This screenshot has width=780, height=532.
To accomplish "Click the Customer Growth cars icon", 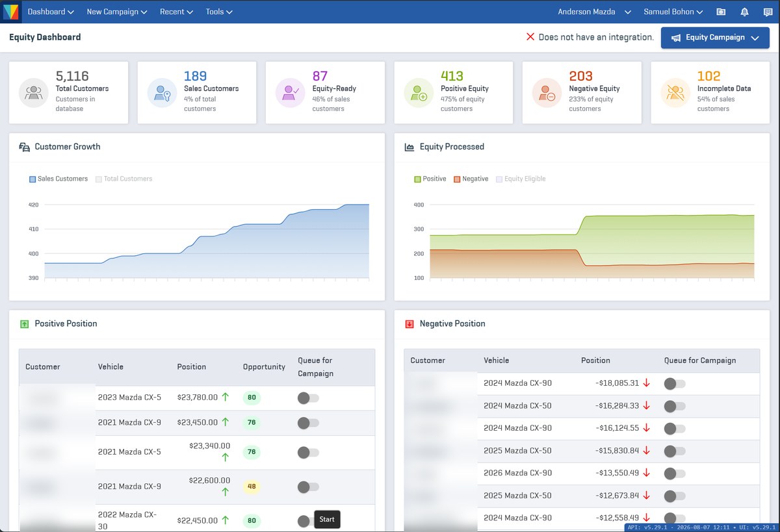I will [25, 147].
